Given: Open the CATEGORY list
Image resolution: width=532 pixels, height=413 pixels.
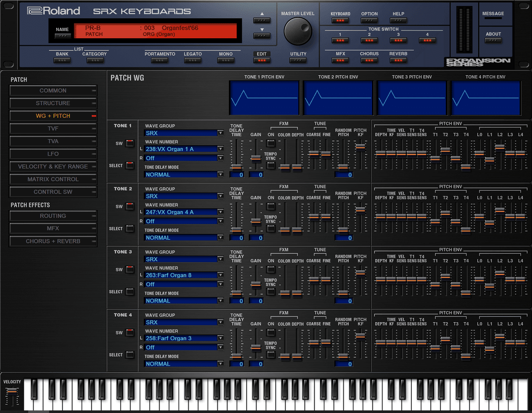Looking at the screenshot, I should point(95,60).
